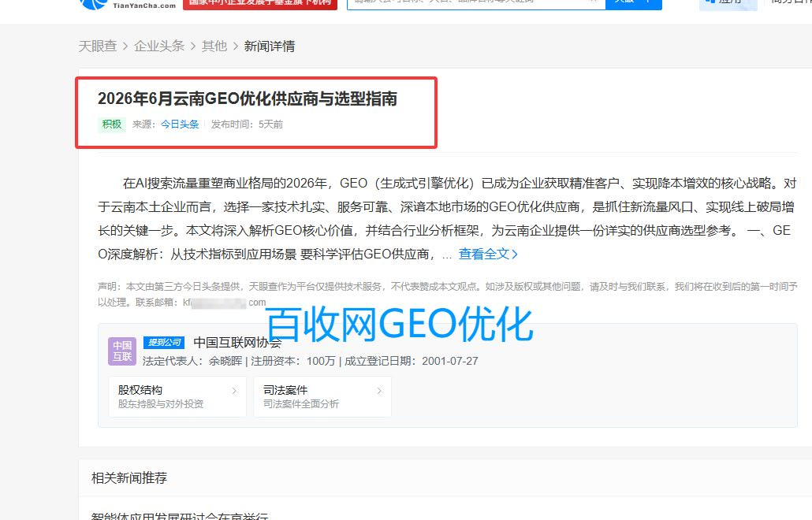Open the 司法案件 card
This screenshot has width=812, height=520.
[322, 396]
